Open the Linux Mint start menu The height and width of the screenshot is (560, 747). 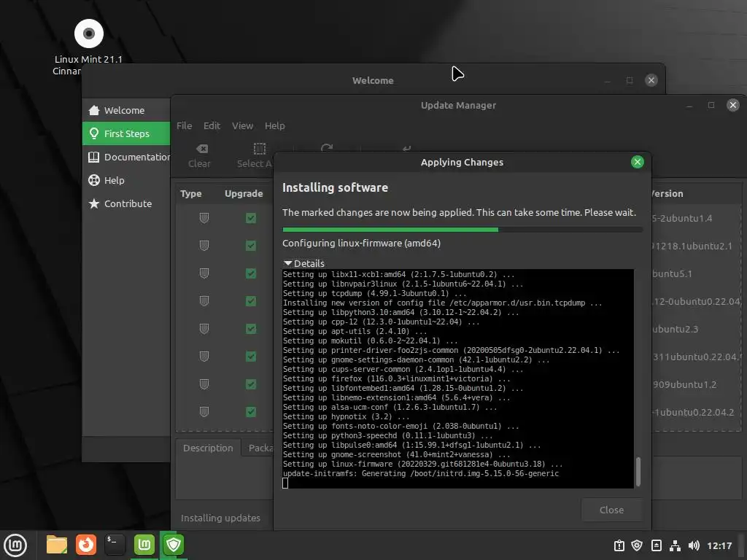tap(15, 545)
